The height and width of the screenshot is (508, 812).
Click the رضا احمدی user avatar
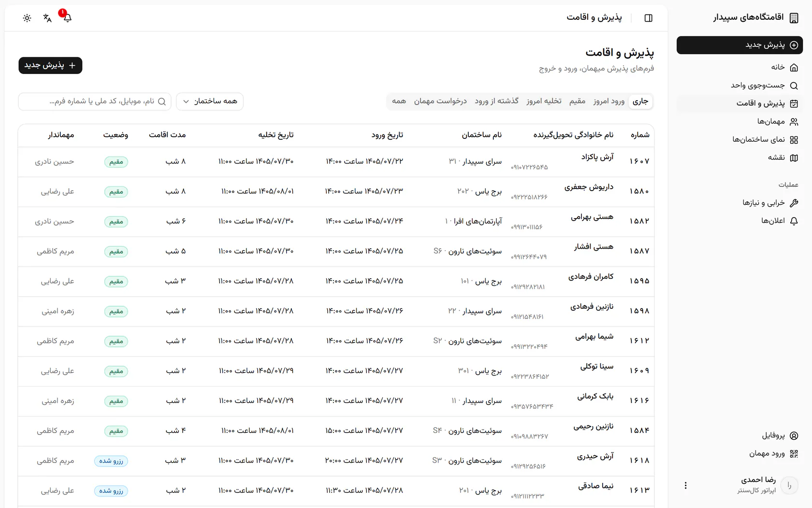point(789,485)
